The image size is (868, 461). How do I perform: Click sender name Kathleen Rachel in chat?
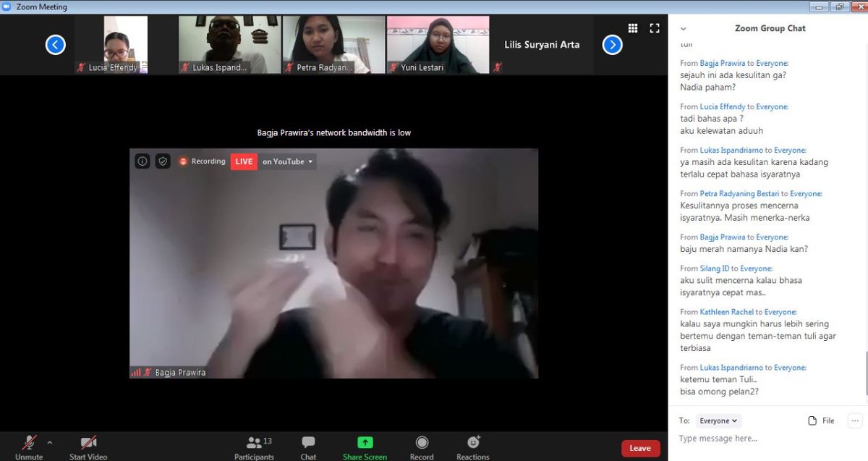[726, 312]
